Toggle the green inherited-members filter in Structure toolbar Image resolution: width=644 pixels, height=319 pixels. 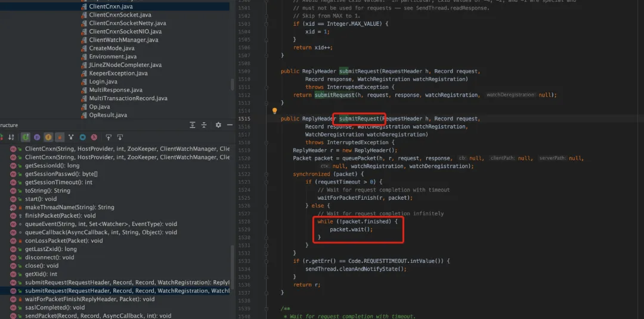[x=26, y=137]
